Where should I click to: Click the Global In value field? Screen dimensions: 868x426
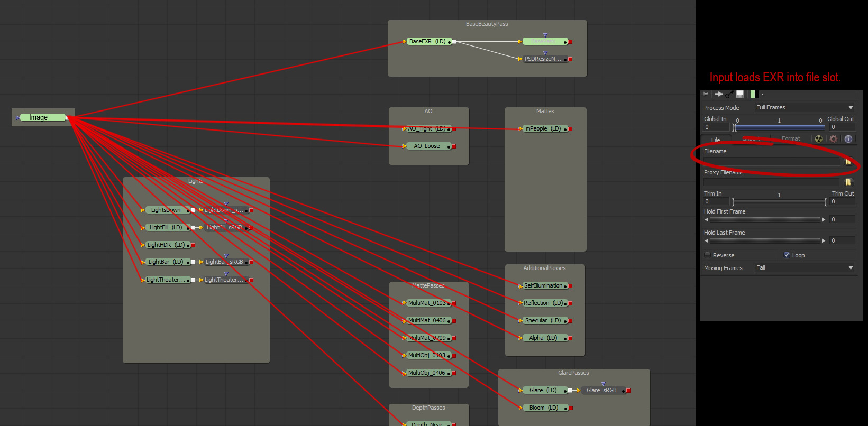pyautogui.click(x=716, y=127)
